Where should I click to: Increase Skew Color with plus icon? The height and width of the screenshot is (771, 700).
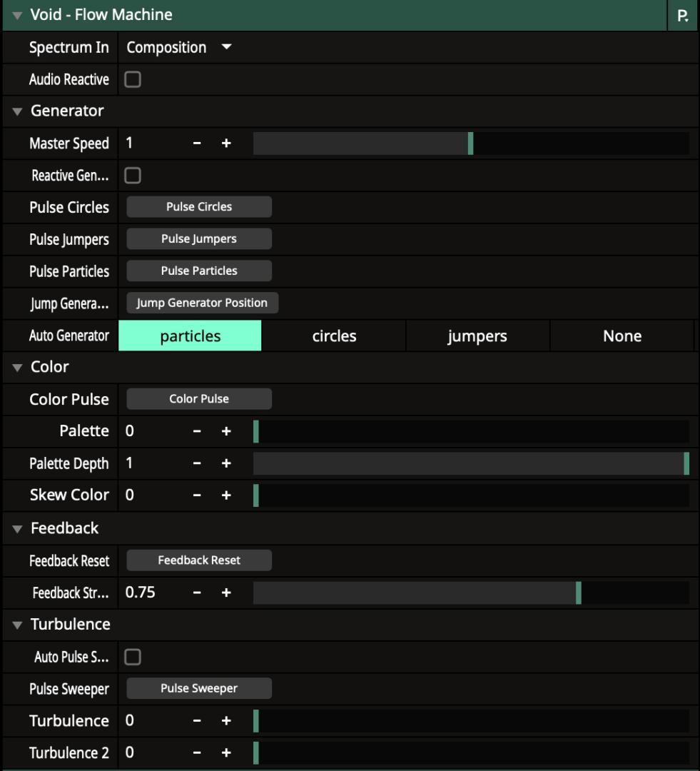coord(226,495)
